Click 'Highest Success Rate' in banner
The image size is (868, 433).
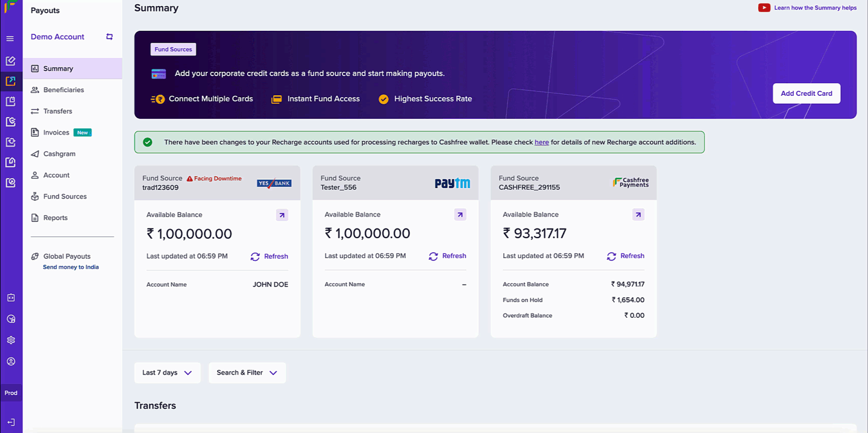433,99
